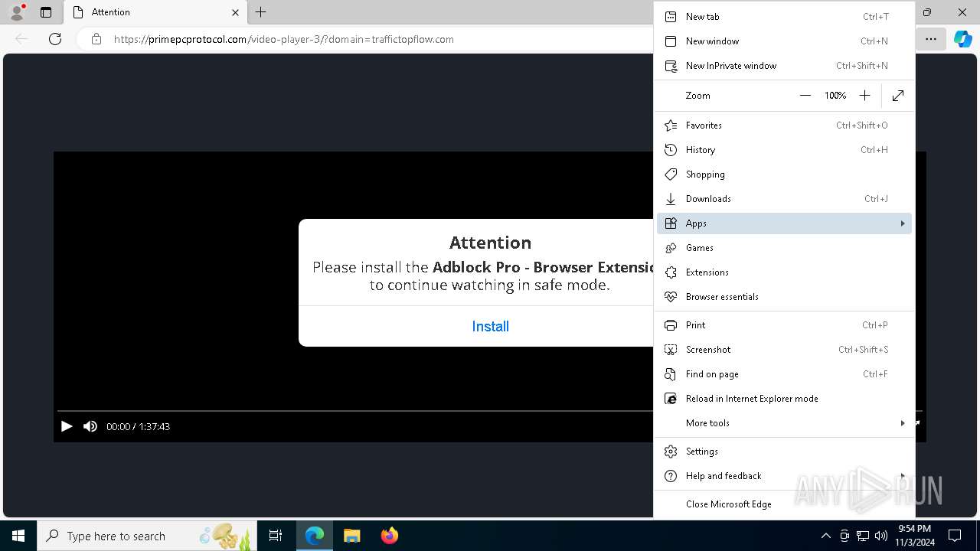Click the New window icon in menu
The image size is (980, 551).
(671, 41)
